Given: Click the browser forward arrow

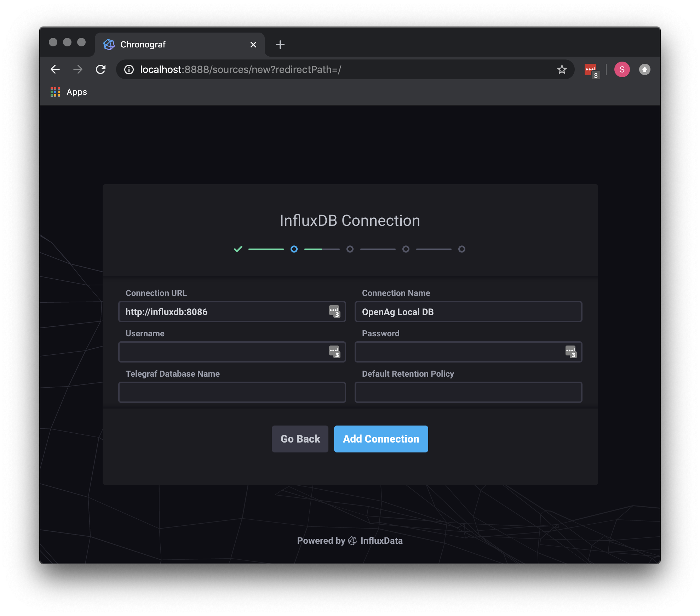Looking at the screenshot, I should tap(78, 69).
